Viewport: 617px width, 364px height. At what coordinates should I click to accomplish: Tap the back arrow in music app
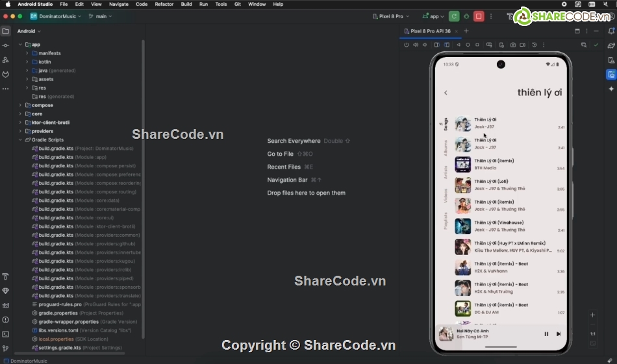click(446, 93)
